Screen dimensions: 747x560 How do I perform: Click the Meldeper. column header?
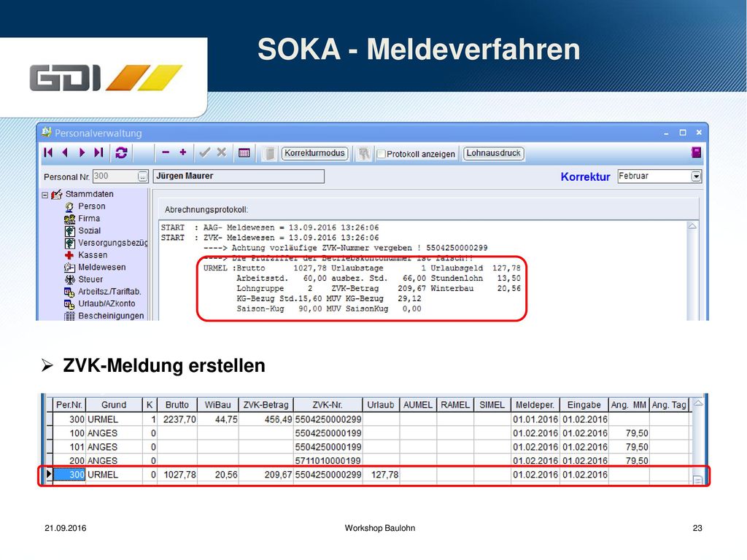(535, 405)
